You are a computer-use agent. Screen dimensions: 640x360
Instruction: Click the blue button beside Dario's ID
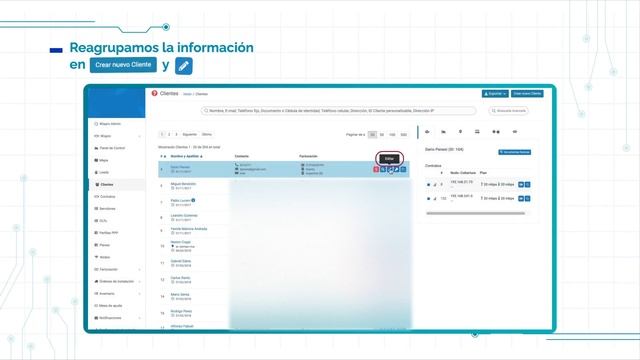point(514,152)
